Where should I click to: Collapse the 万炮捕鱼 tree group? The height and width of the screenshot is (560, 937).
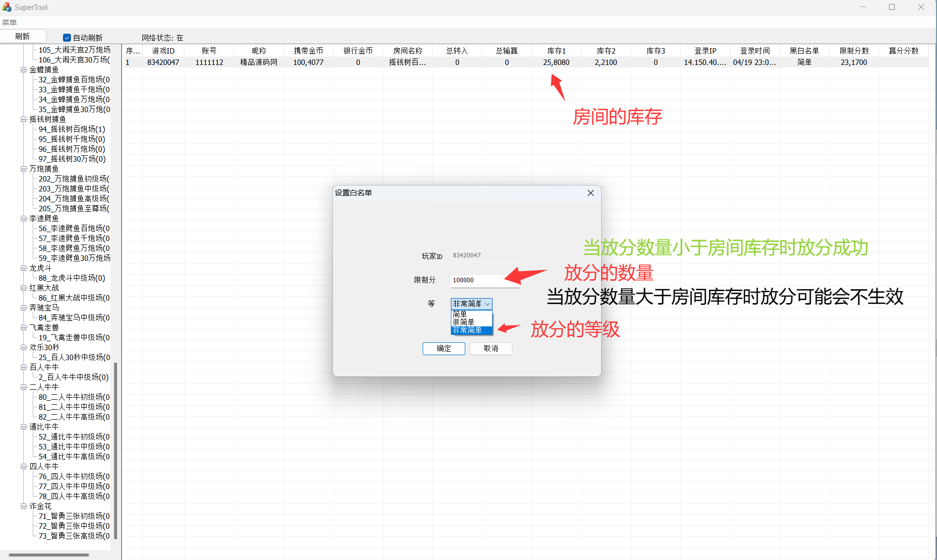coord(23,169)
